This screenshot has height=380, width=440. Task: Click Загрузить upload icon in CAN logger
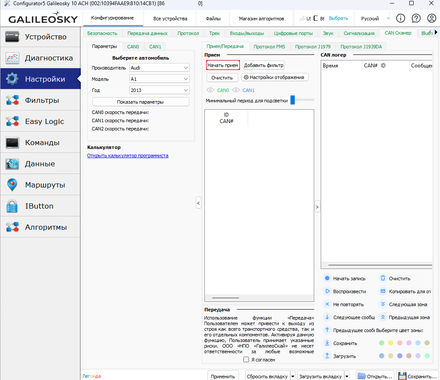coord(327,356)
